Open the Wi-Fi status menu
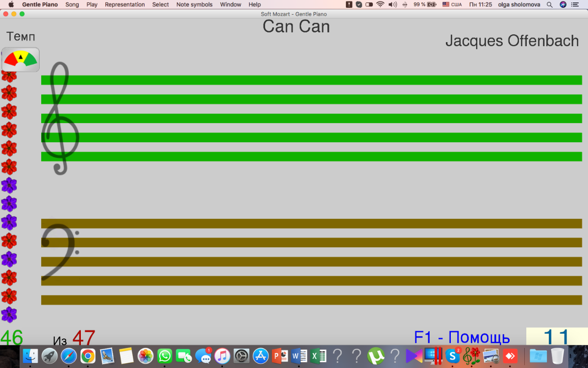 tap(381, 4)
